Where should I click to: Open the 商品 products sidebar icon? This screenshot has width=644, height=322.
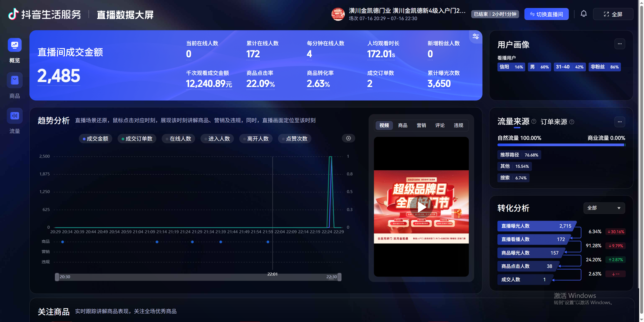click(15, 80)
